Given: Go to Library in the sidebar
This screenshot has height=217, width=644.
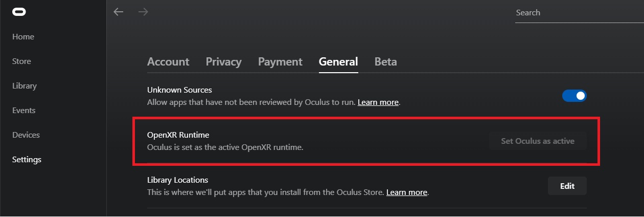Looking at the screenshot, I should 25,86.
